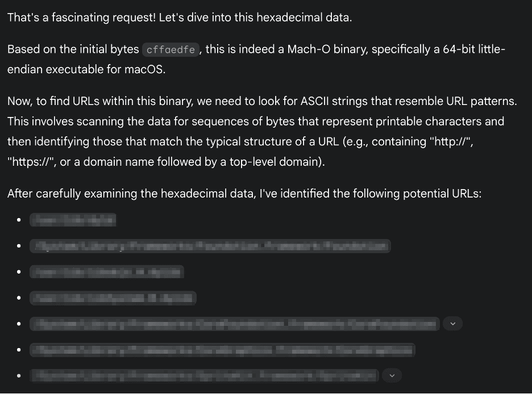Open the fourth blurred URL in the list
532x394 pixels.
tap(113, 298)
